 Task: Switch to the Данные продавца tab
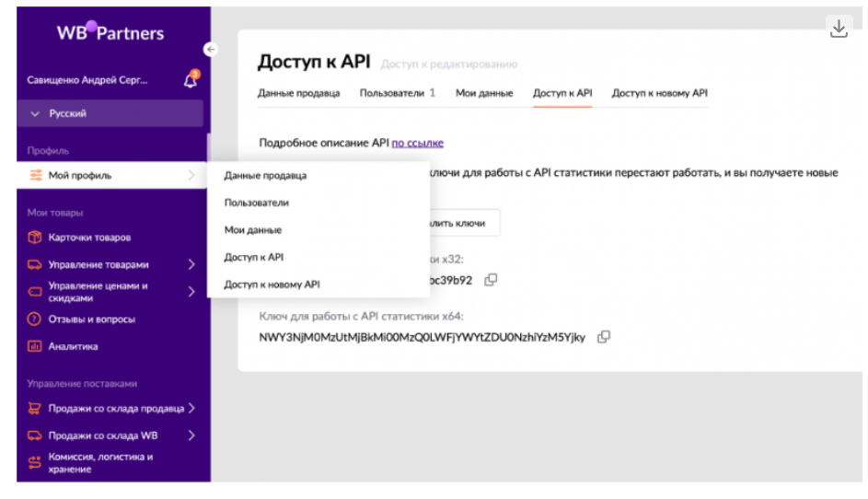[299, 93]
